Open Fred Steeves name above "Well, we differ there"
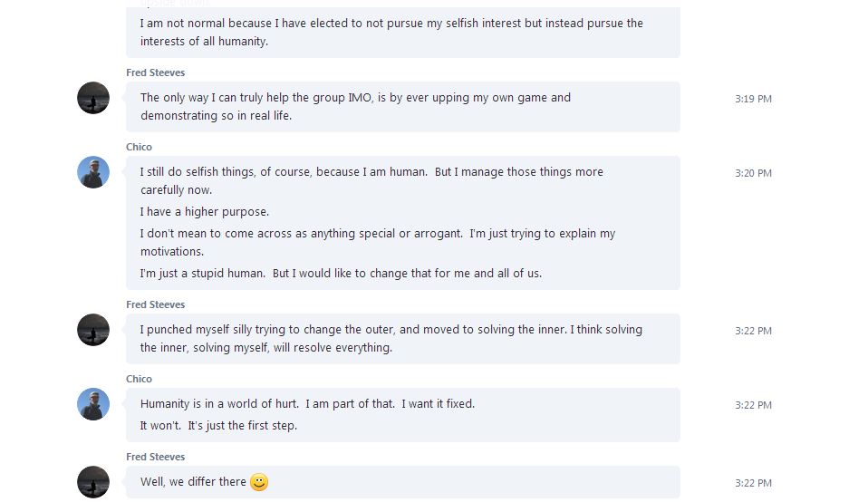868x502 pixels. coord(156,457)
